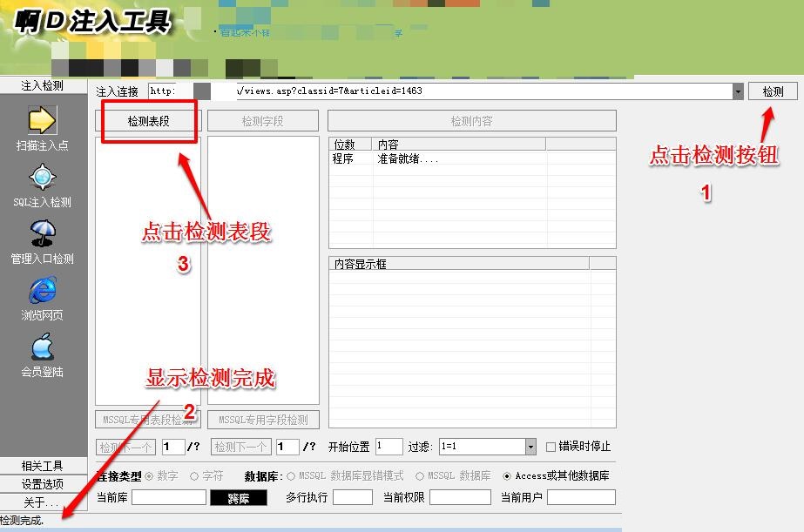Screen dimensions: 804x532
Task: Focus the 当前用户 text field
Action: pos(581,497)
